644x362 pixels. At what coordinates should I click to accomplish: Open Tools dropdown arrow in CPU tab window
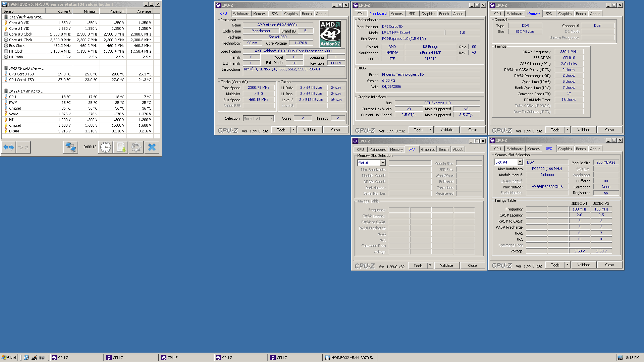293,130
